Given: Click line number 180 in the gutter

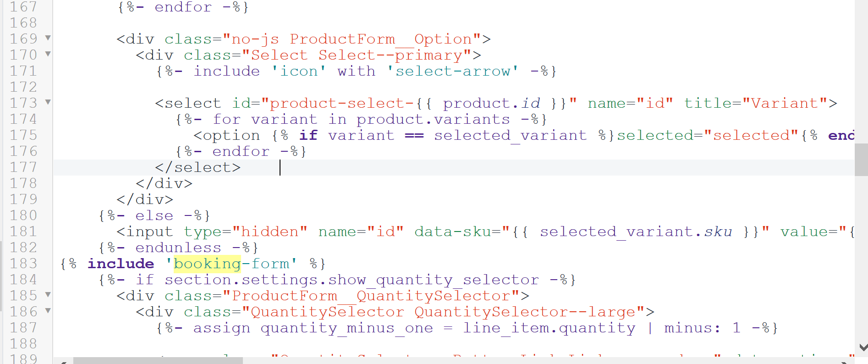Looking at the screenshot, I should 23,215.
